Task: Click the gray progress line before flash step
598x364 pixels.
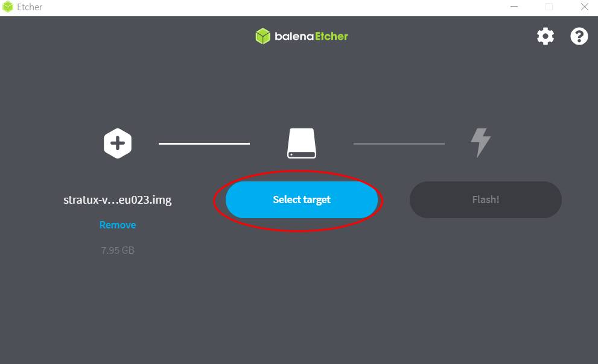Action: 399,143
